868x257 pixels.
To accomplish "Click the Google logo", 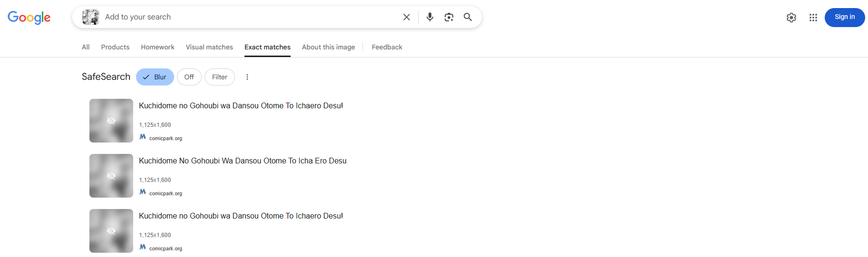I will (x=29, y=18).
